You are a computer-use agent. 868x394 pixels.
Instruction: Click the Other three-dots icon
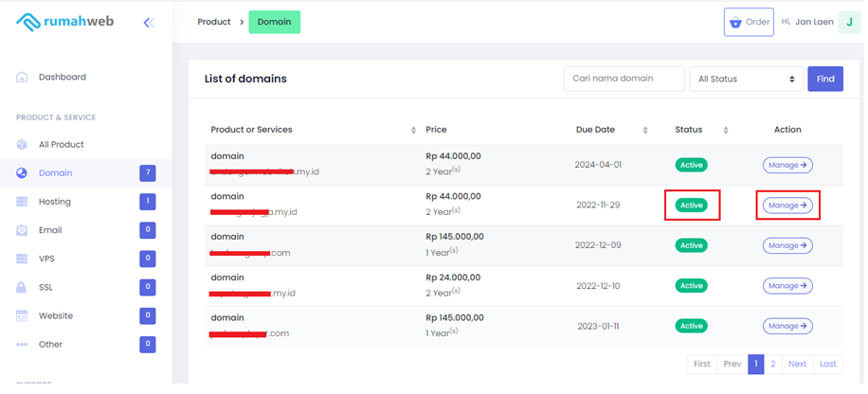tap(22, 344)
